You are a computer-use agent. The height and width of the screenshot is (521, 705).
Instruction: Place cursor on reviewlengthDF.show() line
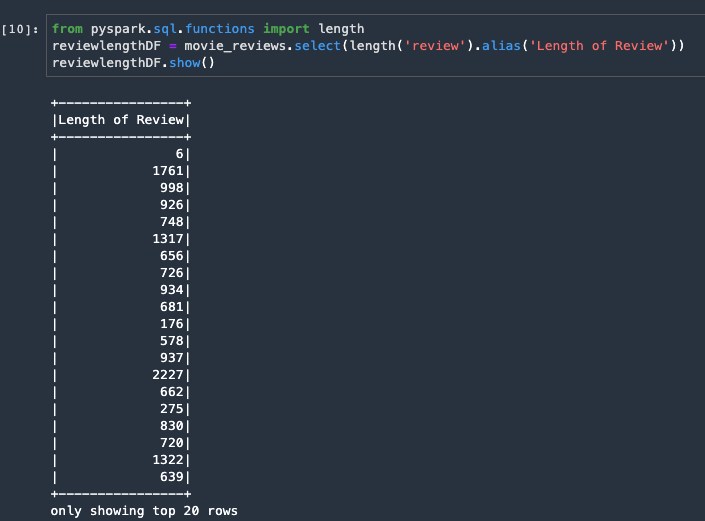[x=134, y=63]
